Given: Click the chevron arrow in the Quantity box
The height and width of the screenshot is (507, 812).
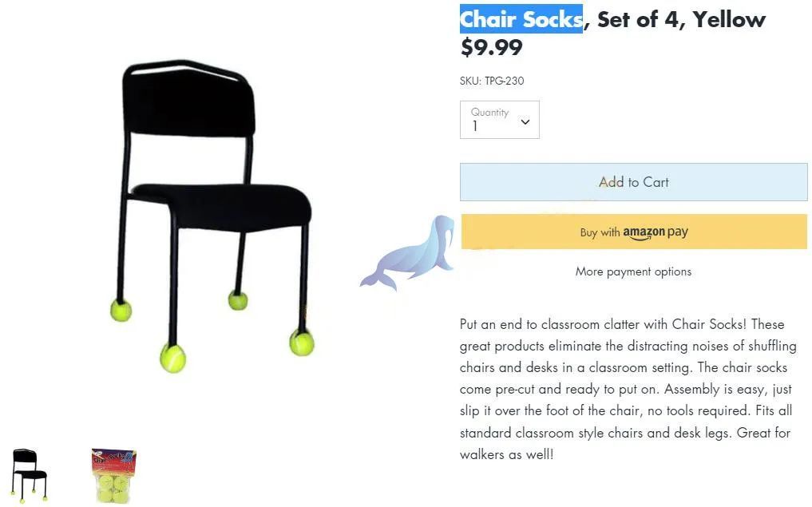Looking at the screenshot, I should (525, 122).
